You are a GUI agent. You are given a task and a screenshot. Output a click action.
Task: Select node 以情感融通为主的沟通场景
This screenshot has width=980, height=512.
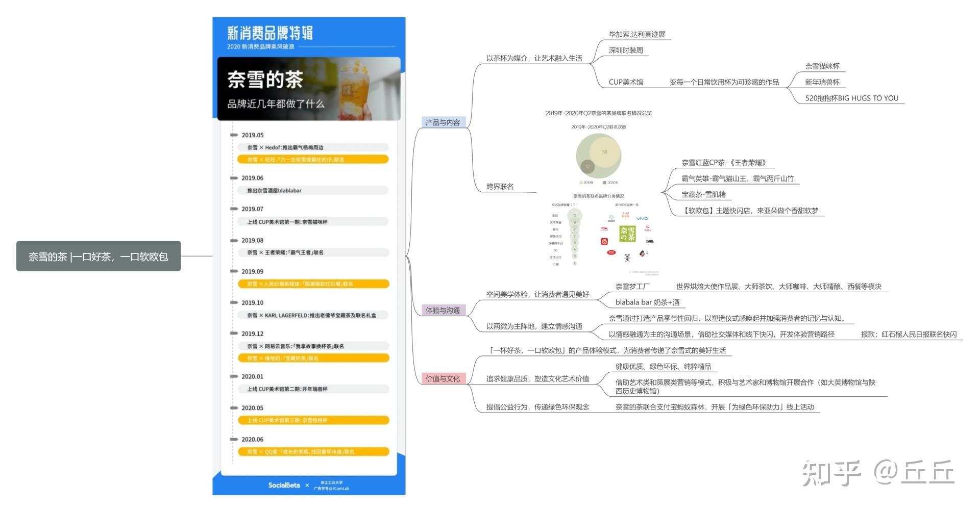[721, 335]
